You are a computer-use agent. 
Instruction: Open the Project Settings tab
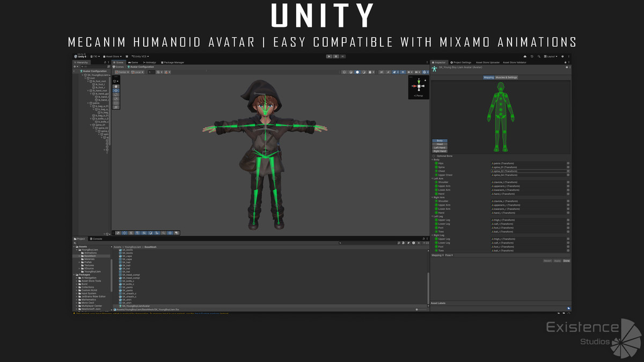point(461,62)
